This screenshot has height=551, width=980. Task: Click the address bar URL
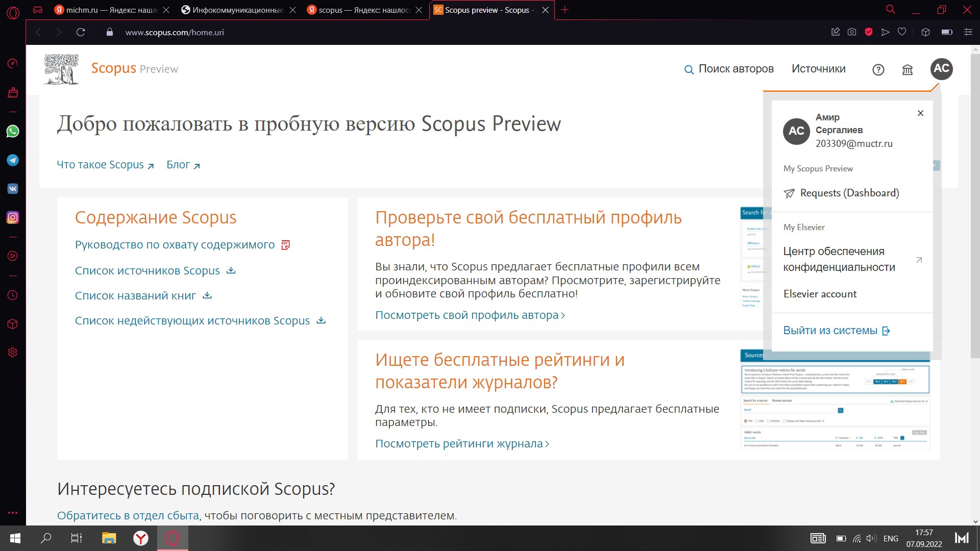click(x=175, y=32)
